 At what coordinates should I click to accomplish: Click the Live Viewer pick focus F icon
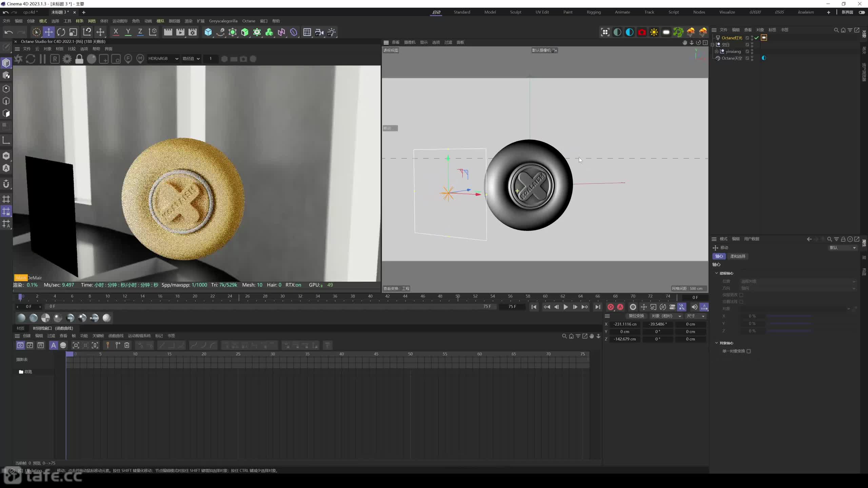(128, 59)
